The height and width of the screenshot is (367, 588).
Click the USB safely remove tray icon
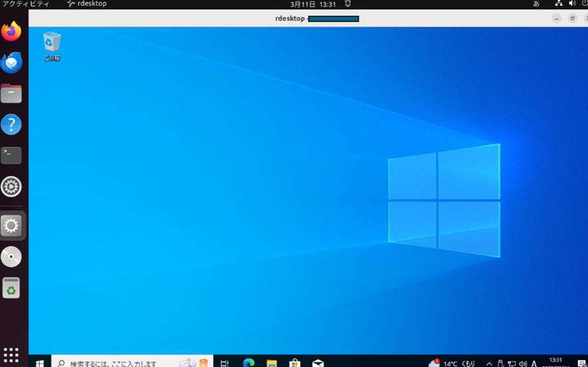500,363
